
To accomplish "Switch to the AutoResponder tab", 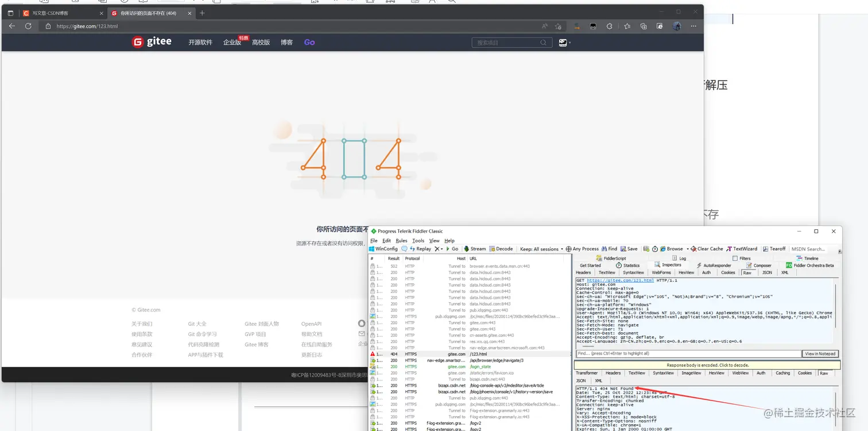I will [x=713, y=265].
